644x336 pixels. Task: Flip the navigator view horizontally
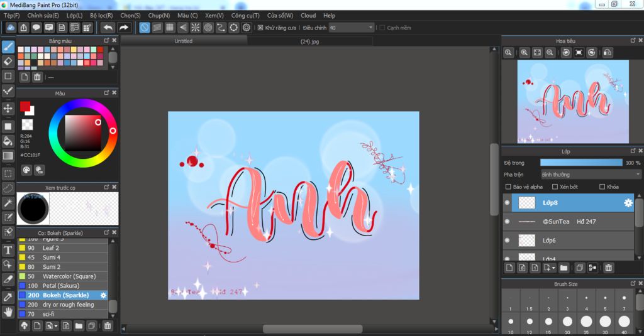click(x=608, y=53)
